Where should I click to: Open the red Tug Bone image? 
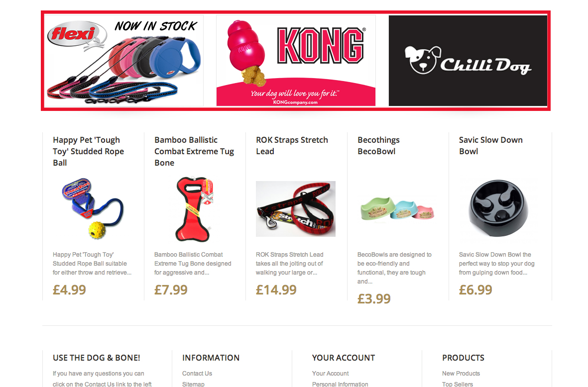pos(194,209)
